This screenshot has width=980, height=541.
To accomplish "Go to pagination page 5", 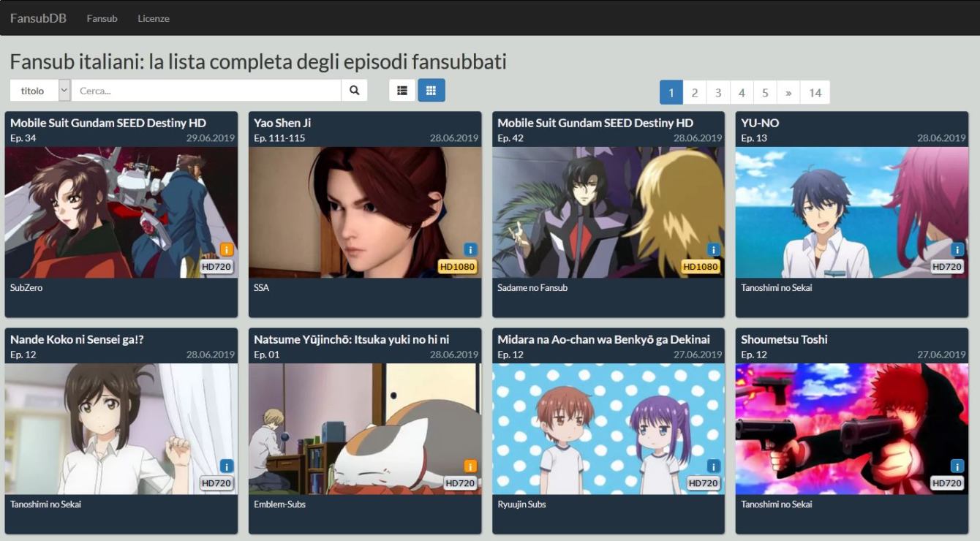I will pos(764,92).
